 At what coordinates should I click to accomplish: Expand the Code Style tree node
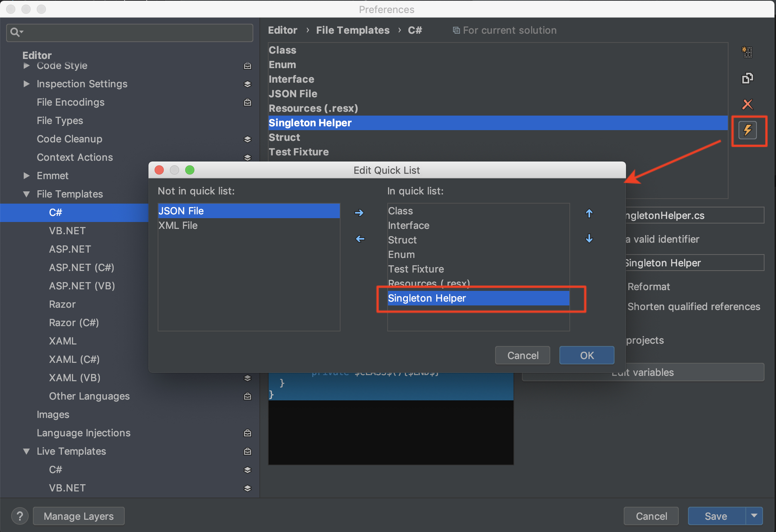pyautogui.click(x=26, y=66)
